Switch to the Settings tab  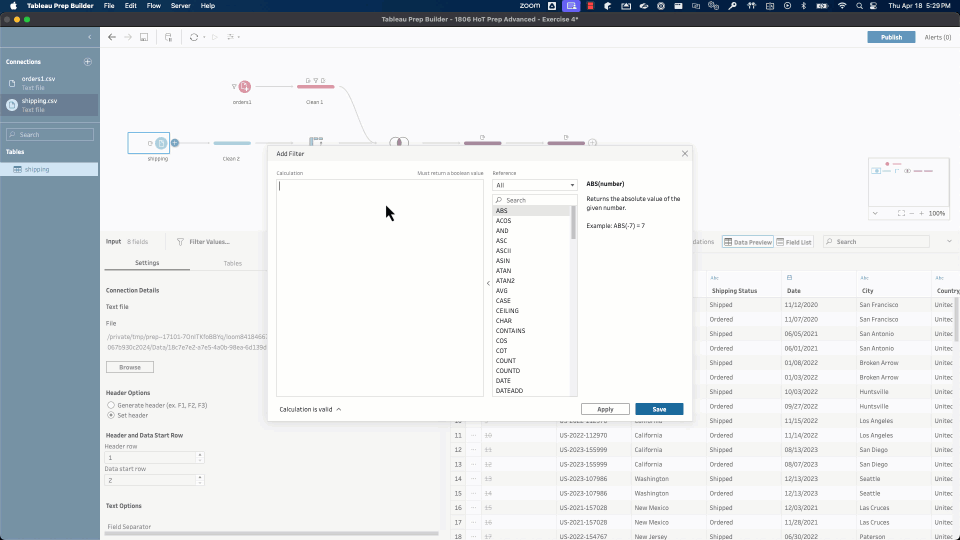pos(147,263)
